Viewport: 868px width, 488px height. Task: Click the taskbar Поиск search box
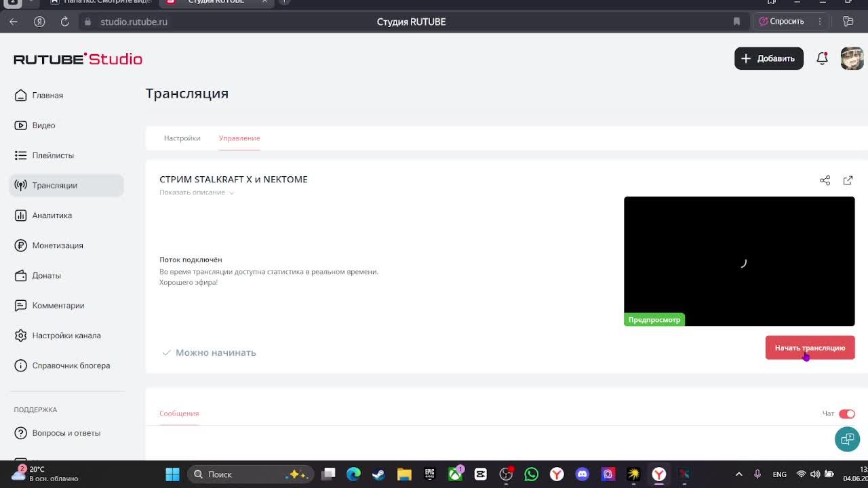251,474
